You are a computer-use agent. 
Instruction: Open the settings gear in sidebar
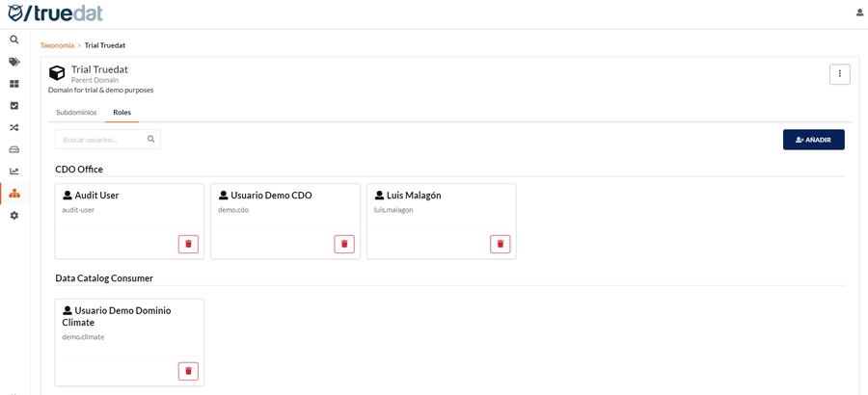click(14, 216)
